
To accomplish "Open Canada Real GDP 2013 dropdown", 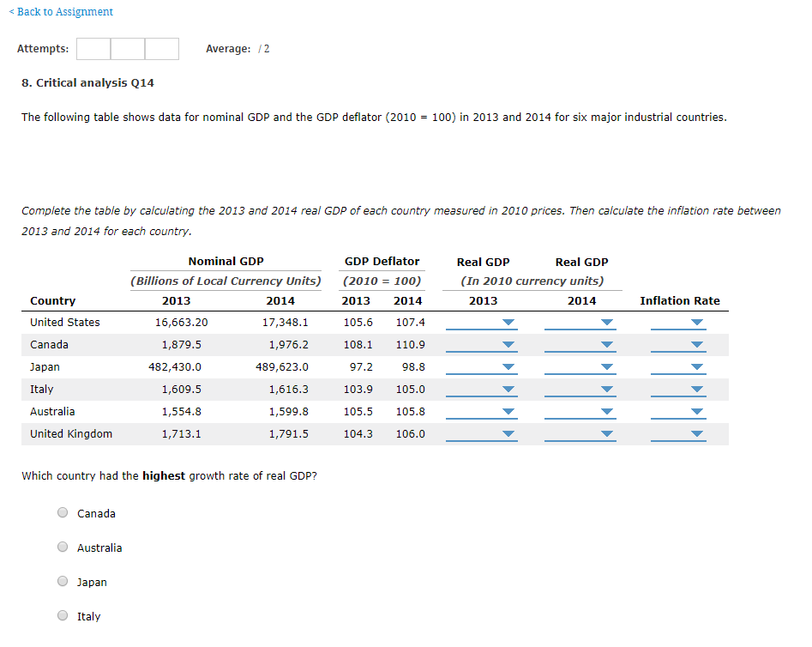I will tap(483, 345).
